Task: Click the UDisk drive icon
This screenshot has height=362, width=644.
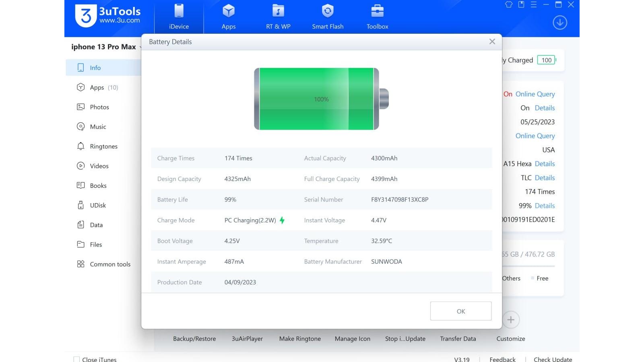Action: coord(80,205)
